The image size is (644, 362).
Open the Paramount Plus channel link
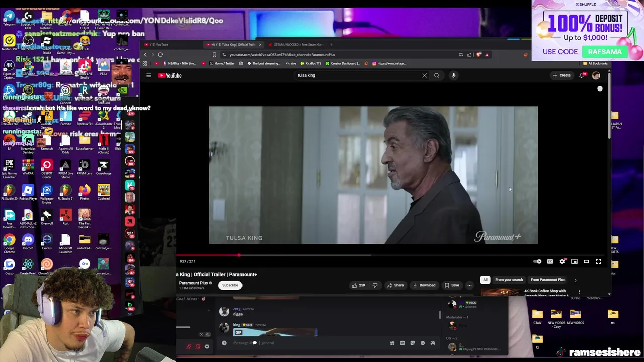coord(193,283)
